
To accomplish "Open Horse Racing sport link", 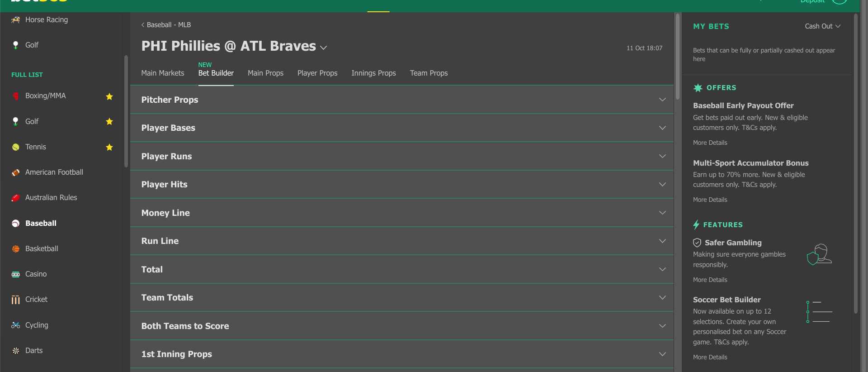I will pyautogui.click(x=47, y=19).
